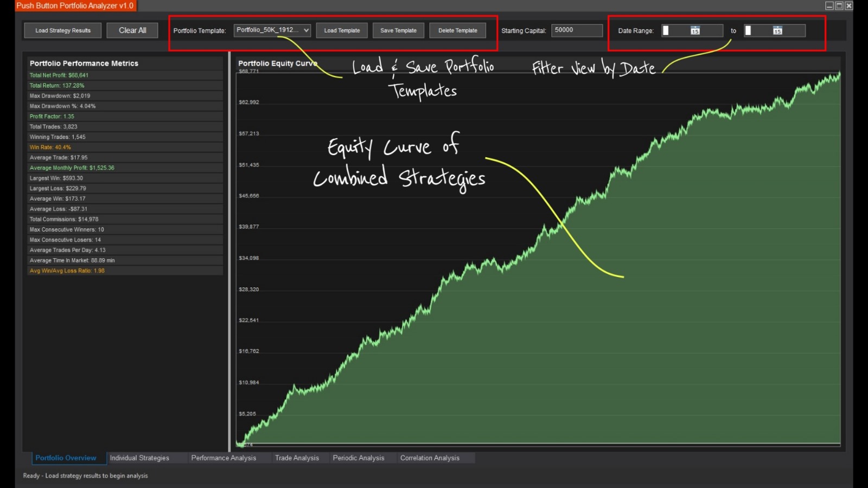Select the Portfolio Overview tab

point(66,458)
